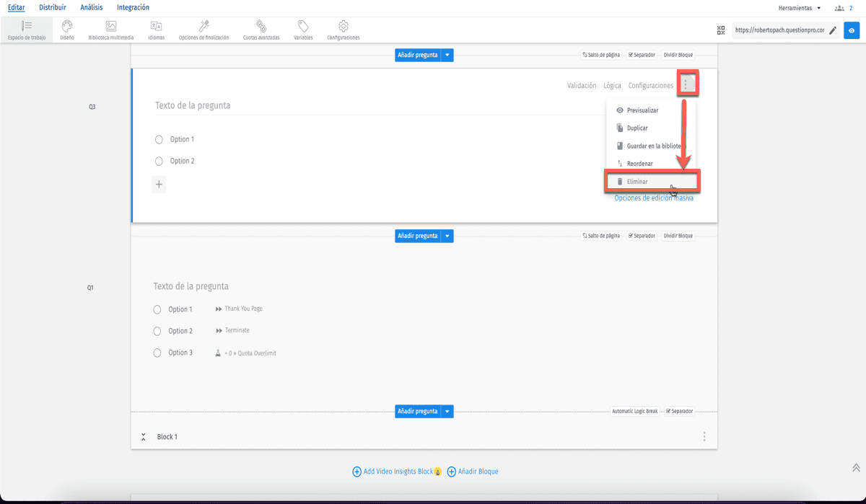This screenshot has width=866, height=504.
Task: Open Validación for question Q3
Action: coord(582,86)
